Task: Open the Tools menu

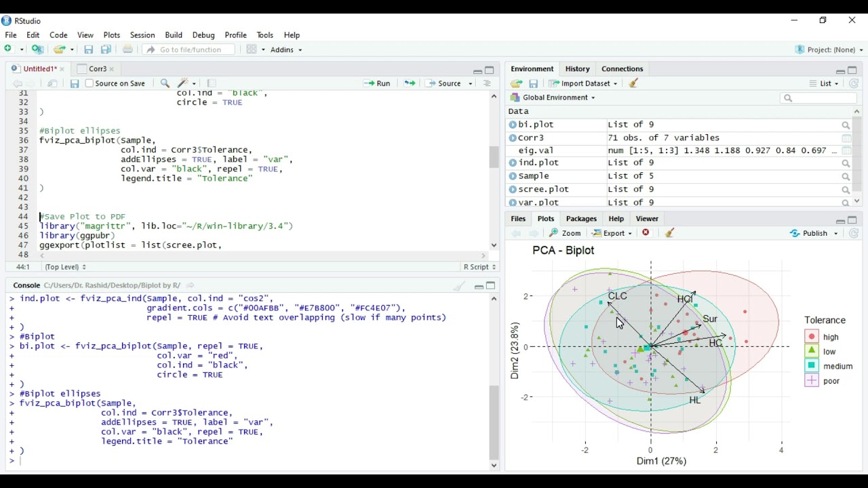Action: 265,35
